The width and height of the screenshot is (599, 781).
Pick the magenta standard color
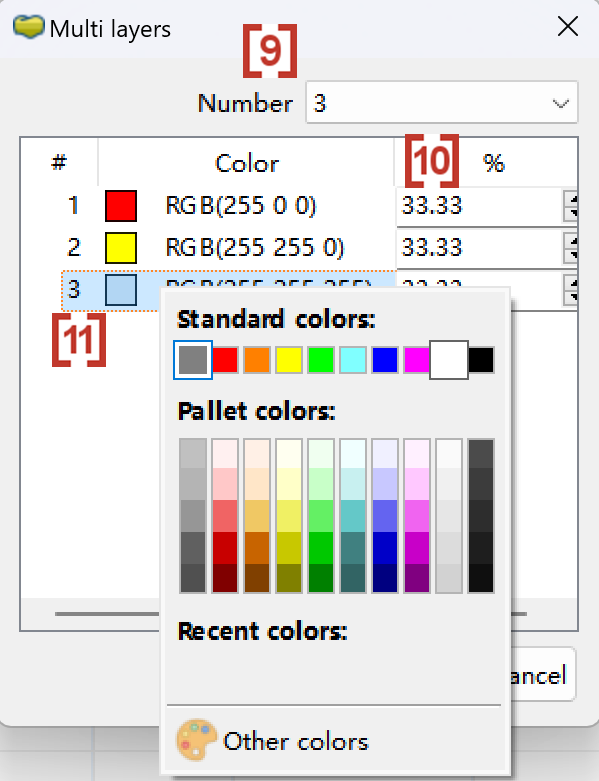[x=416, y=360]
